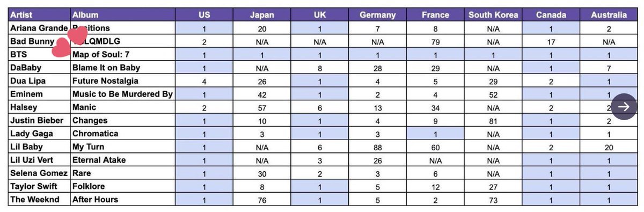Image resolution: width=644 pixels, height=212 pixels.
Task: Click Bad Bunny's France value 79
Action: [x=436, y=41]
